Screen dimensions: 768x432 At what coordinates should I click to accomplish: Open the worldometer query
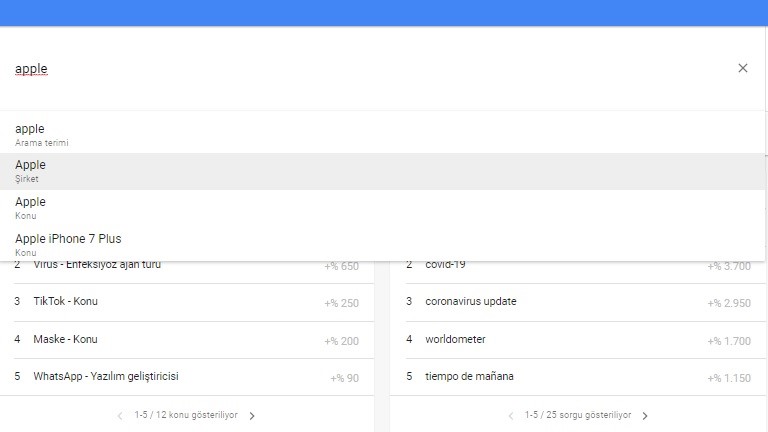tap(455, 339)
